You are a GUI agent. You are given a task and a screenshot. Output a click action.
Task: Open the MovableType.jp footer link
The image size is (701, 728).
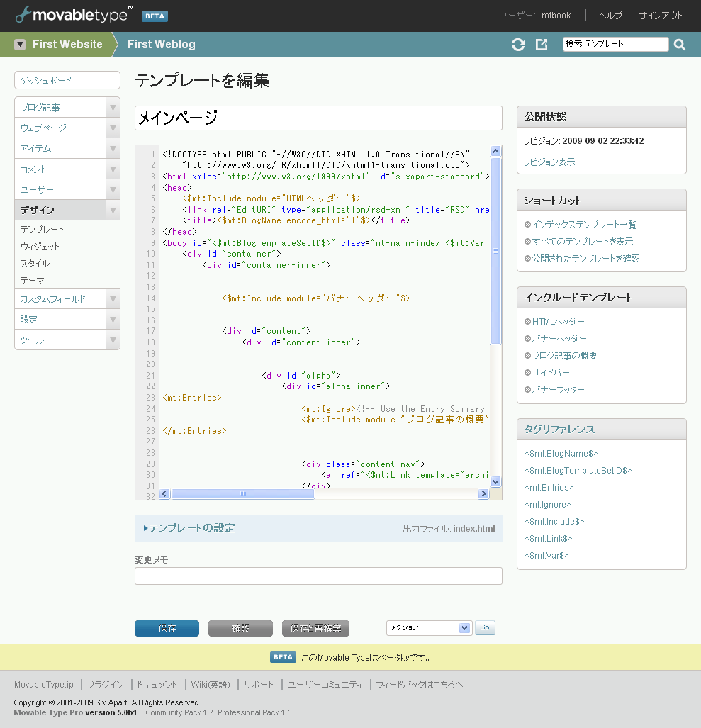44,685
